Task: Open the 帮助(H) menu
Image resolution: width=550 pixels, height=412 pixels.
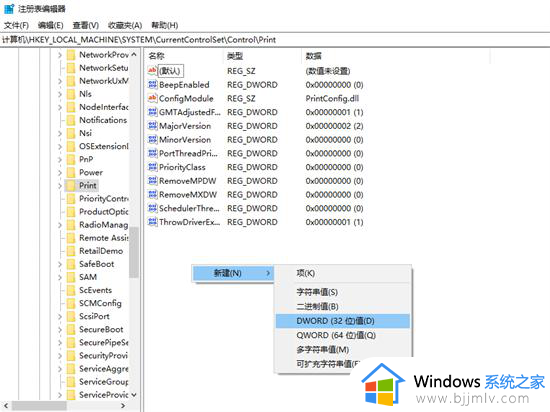Action: tap(165, 25)
